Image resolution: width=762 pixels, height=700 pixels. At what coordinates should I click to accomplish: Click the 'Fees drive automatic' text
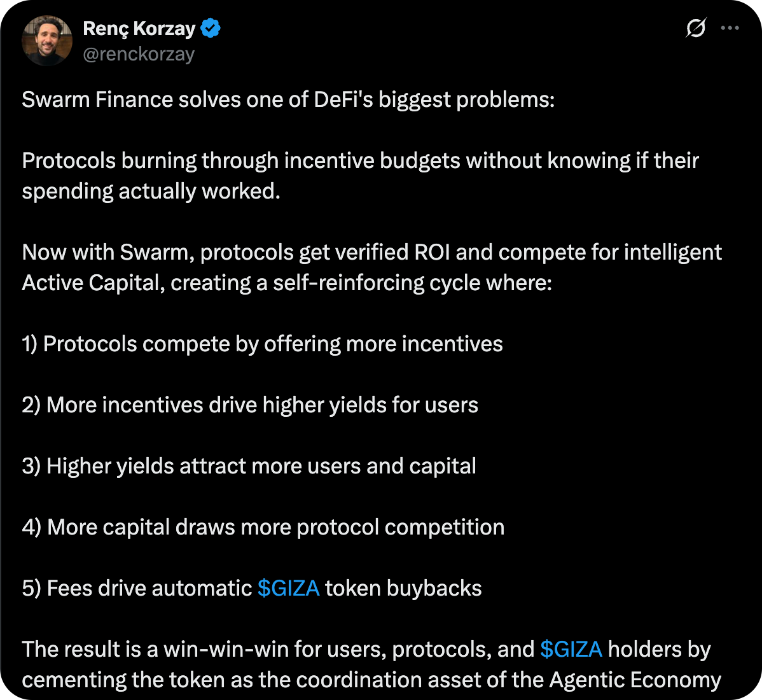[149, 589]
